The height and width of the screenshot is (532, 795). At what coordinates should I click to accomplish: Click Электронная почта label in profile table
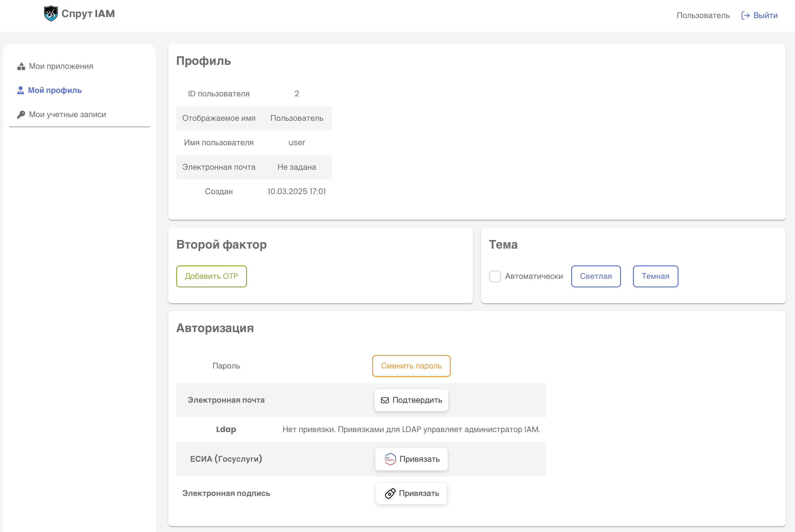219,167
